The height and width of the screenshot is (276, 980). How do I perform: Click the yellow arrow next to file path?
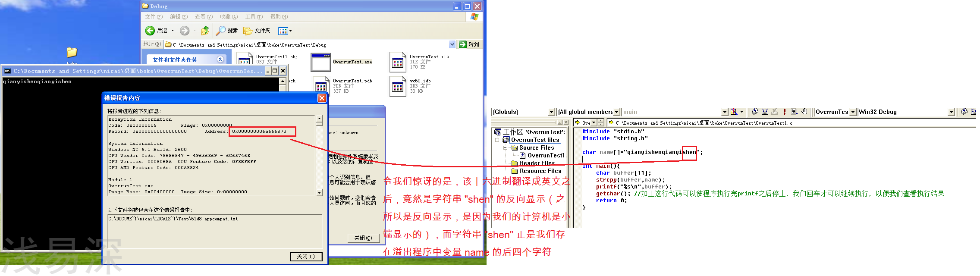611,123
